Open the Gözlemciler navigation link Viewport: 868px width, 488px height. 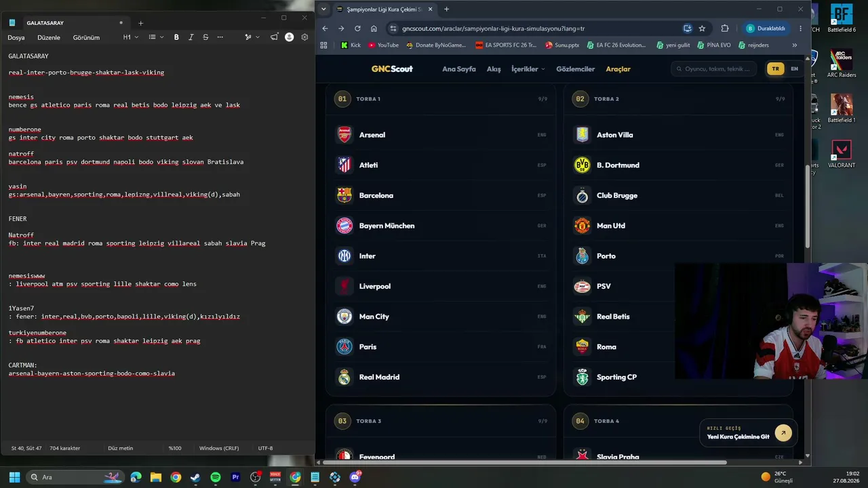tap(576, 69)
